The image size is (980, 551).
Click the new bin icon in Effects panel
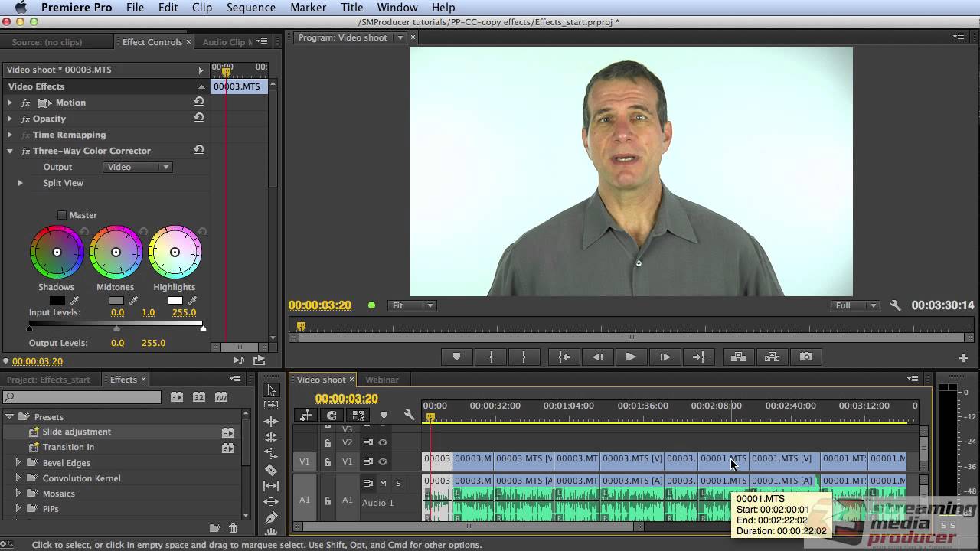pos(215,528)
